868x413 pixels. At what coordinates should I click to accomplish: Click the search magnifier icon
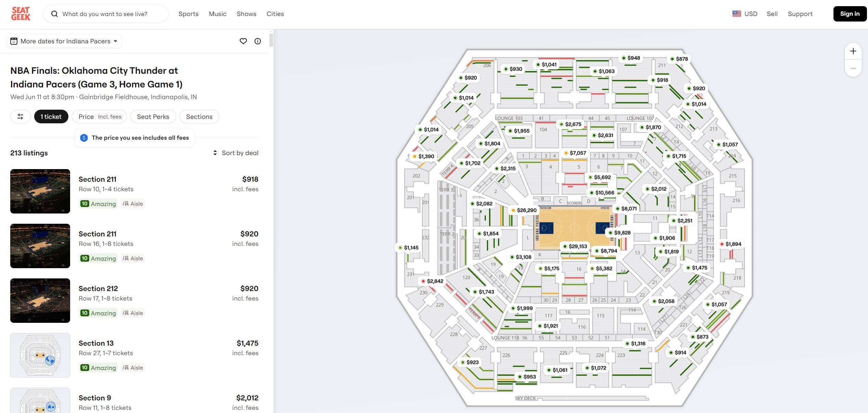[x=54, y=14]
